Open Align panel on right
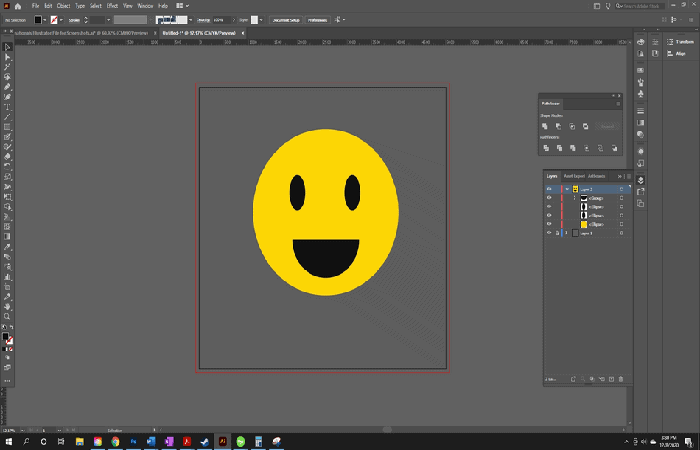Viewport: 700px width, 450px height. [x=676, y=54]
